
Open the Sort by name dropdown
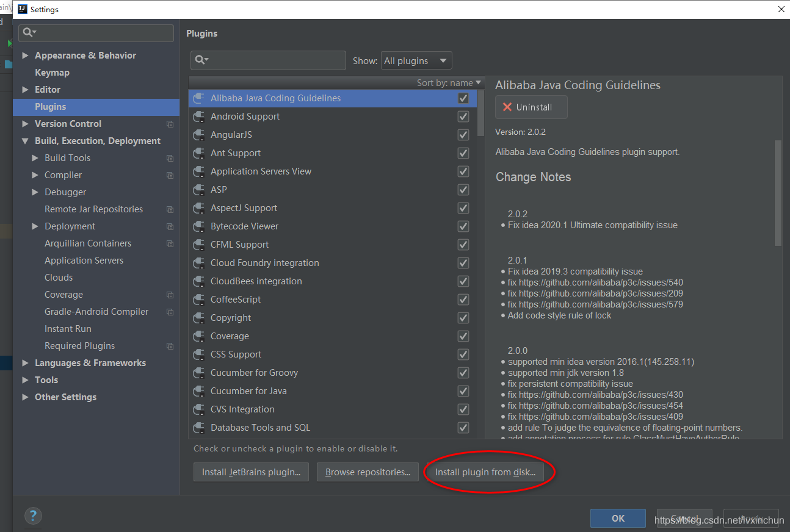click(x=449, y=83)
